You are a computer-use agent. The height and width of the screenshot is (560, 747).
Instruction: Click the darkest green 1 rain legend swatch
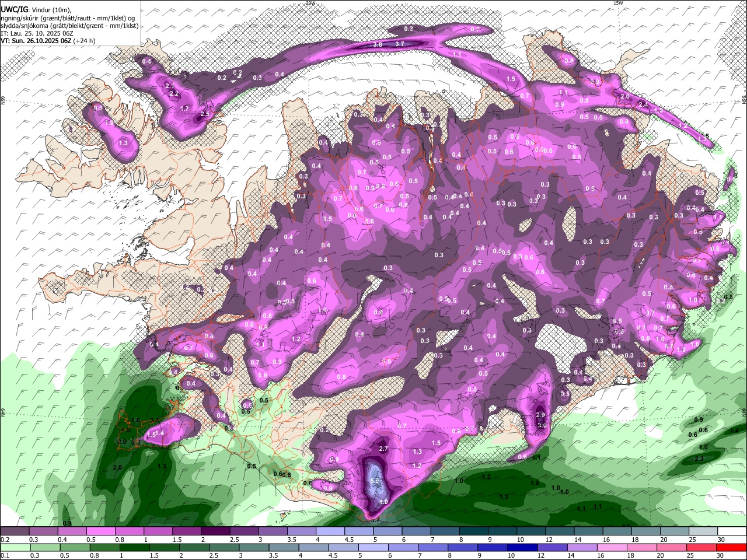(x=134, y=548)
